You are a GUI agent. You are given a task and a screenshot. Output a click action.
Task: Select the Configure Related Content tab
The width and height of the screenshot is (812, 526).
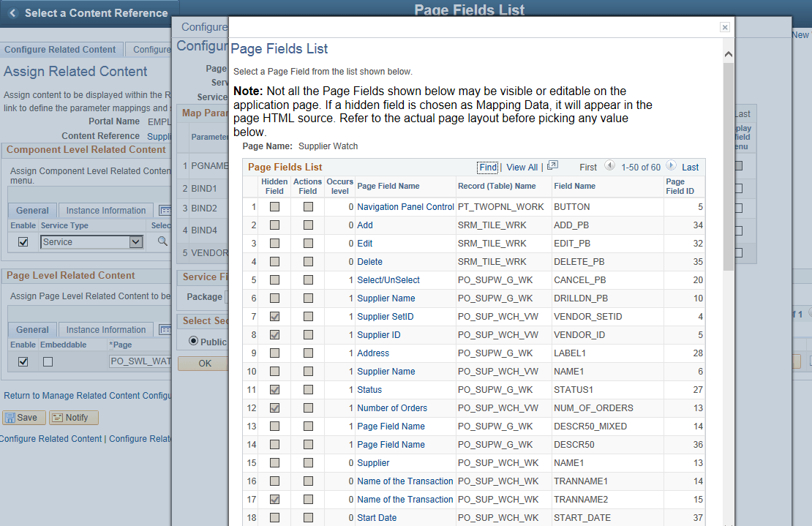[x=61, y=49]
